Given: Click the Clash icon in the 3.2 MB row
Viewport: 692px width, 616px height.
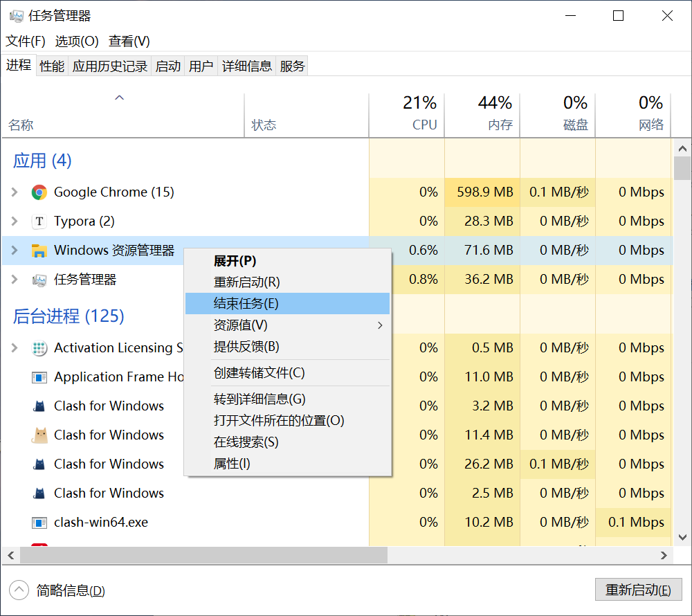Looking at the screenshot, I should tap(39, 406).
